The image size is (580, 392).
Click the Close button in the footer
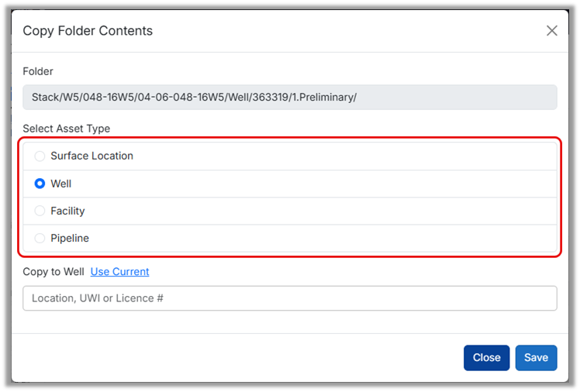click(x=486, y=358)
